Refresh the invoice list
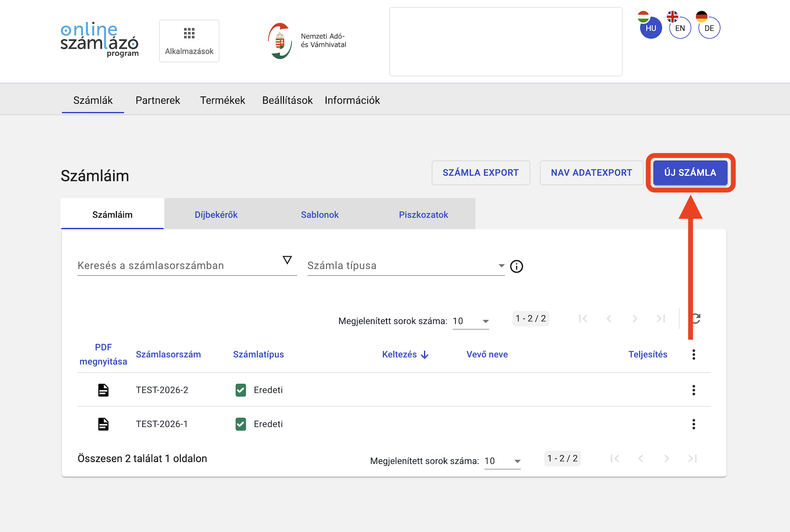790x532 pixels. pos(696,318)
